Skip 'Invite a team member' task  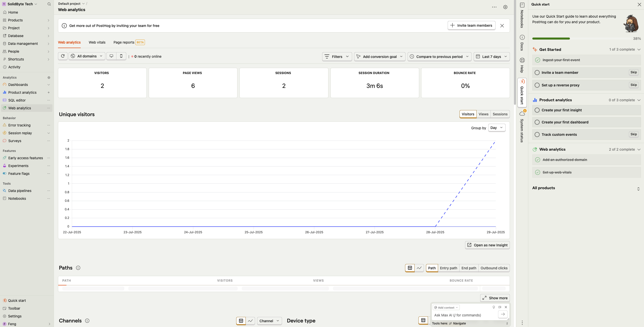coord(633,72)
